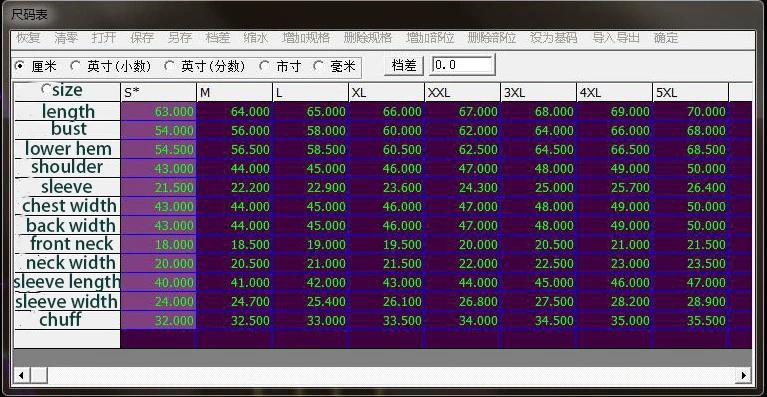Click 删除规格 to delete a size
This screenshot has width=767, height=397.
pyautogui.click(x=368, y=38)
